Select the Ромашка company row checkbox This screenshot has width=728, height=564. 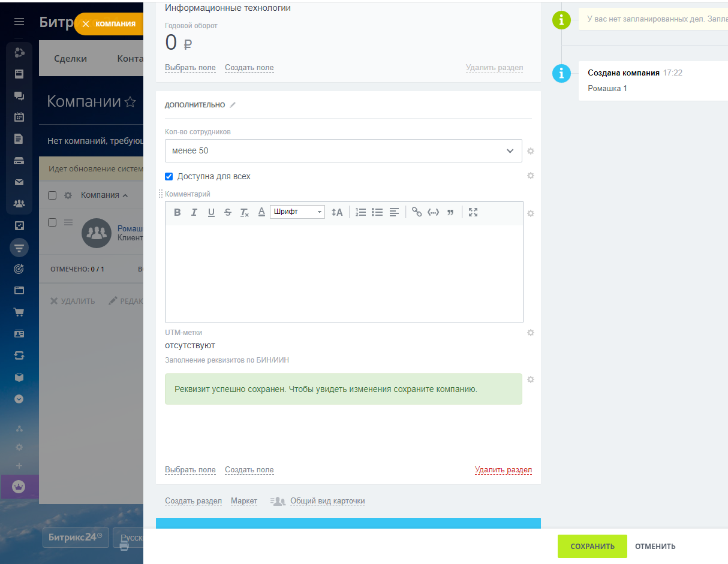pyautogui.click(x=52, y=222)
